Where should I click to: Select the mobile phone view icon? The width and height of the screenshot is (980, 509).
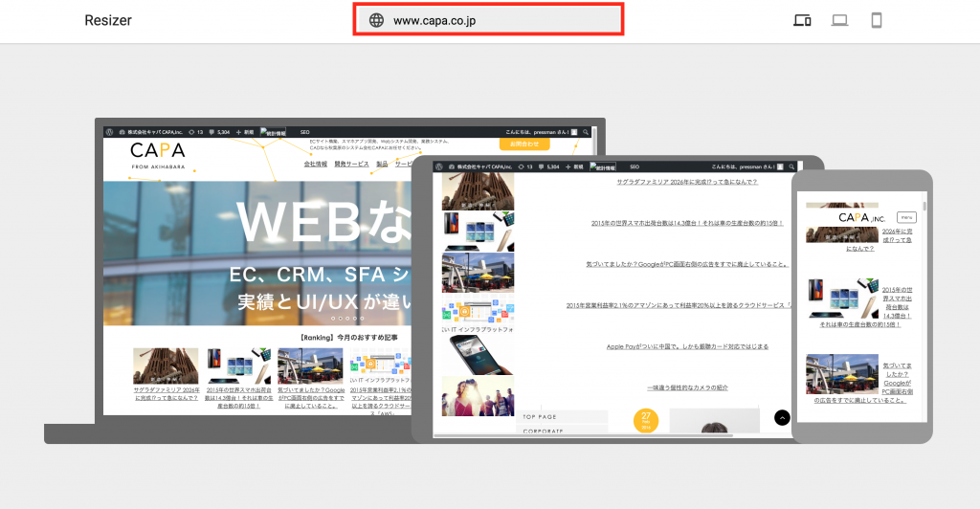click(x=877, y=20)
